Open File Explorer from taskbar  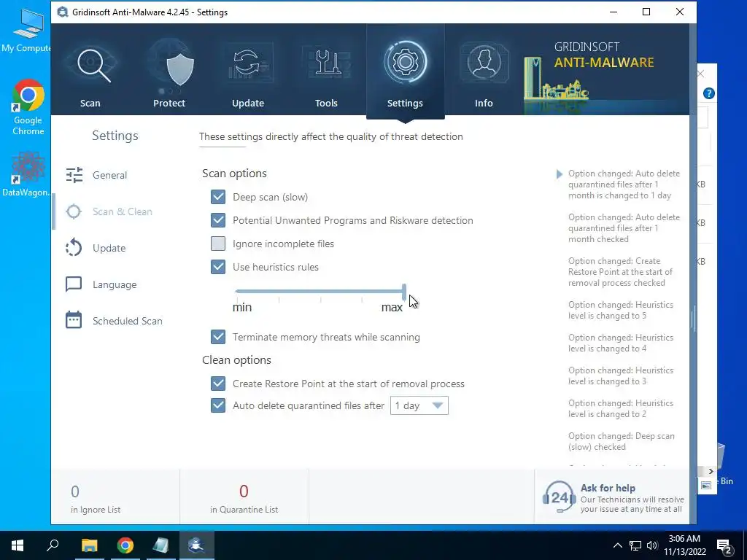(89, 545)
